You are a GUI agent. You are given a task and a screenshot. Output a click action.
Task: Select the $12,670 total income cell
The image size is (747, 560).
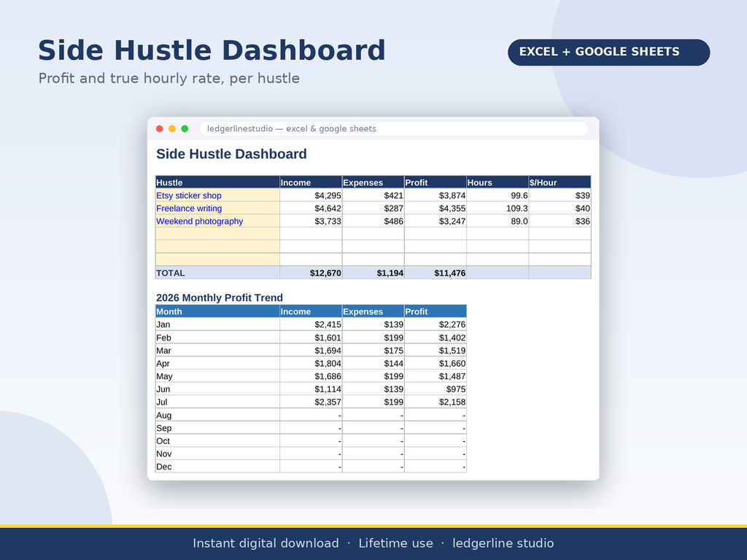(311, 273)
